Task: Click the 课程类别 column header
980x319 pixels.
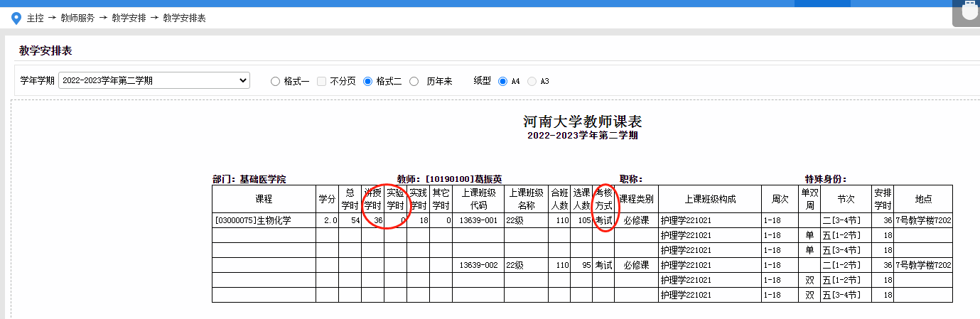Action: (637, 199)
